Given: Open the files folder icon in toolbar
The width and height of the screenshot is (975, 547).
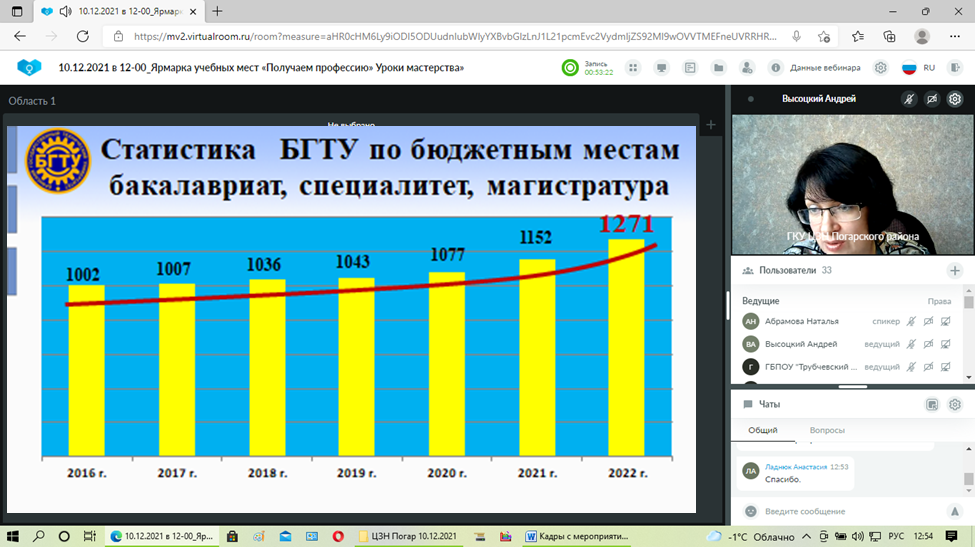Looking at the screenshot, I should pyautogui.click(x=719, y=68).
